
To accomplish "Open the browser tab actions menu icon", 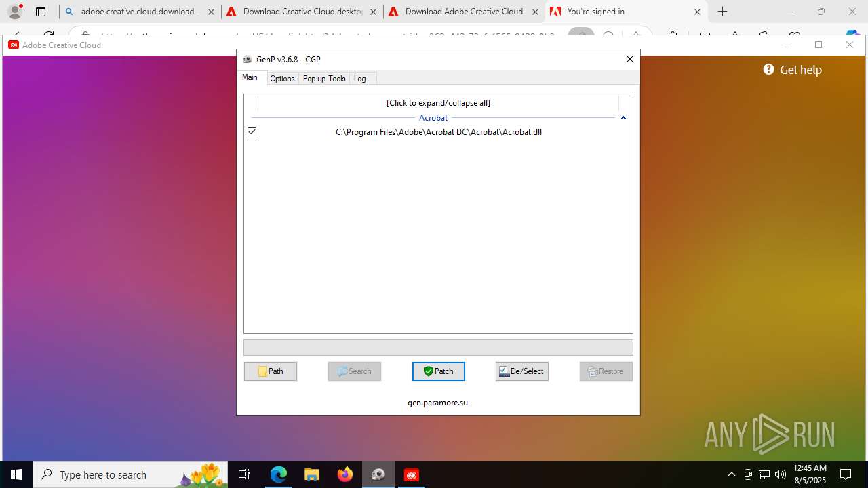I will (41, 12).
